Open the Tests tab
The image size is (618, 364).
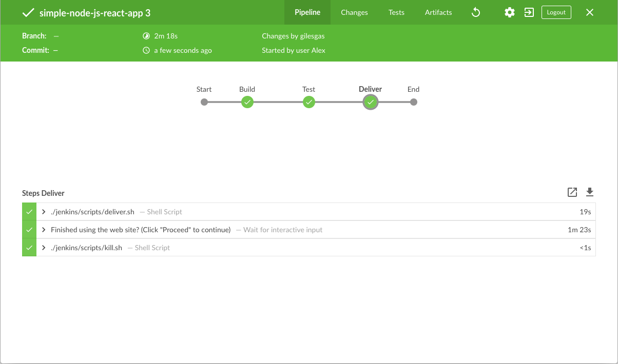[396, 12]
